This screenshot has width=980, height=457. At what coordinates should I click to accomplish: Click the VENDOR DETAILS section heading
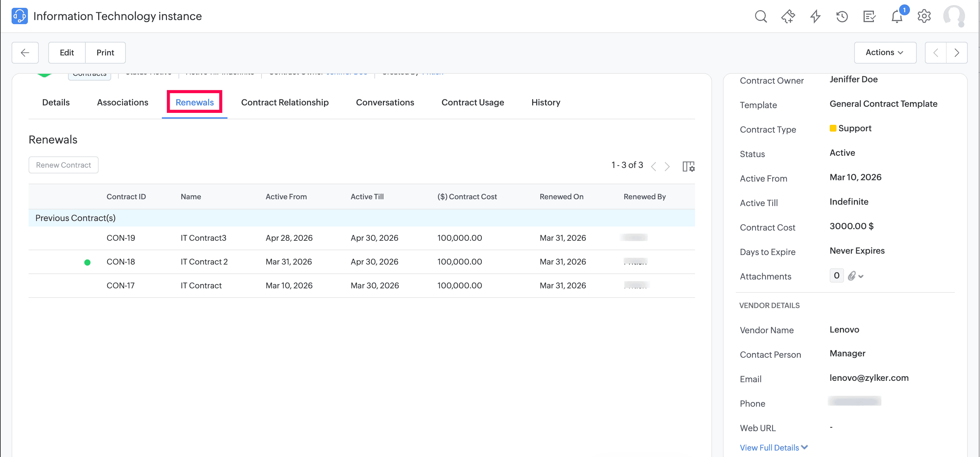(769, 305)
